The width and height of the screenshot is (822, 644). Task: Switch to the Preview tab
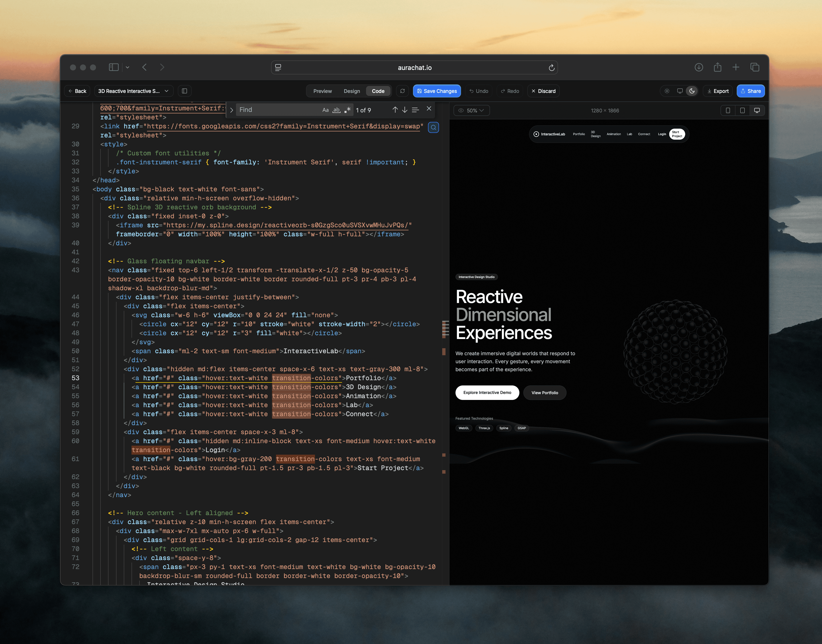pos(322,91)
